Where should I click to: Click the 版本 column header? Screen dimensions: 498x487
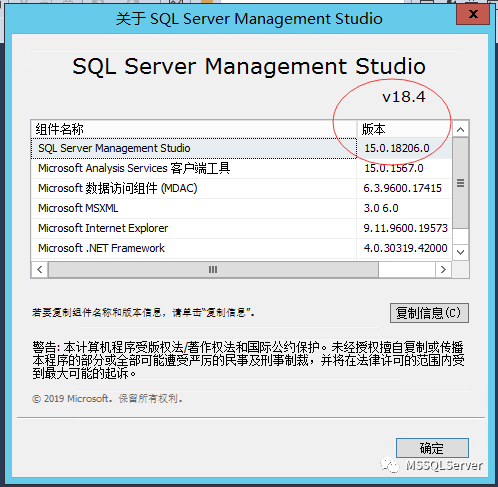click(x=404, y=129)
